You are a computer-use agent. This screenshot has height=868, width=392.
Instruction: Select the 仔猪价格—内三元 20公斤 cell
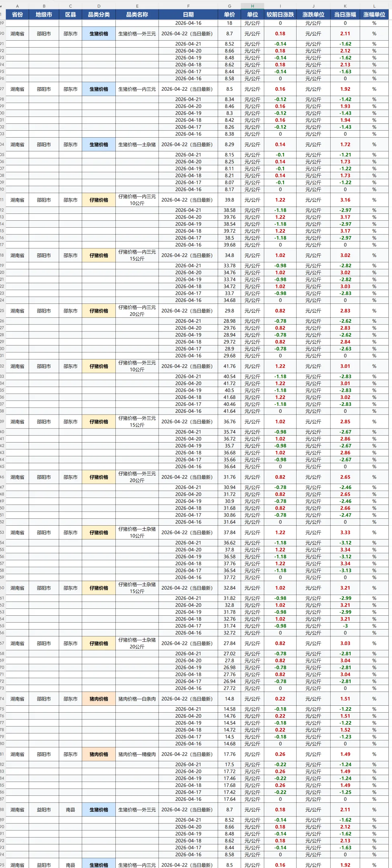[137, 311]
